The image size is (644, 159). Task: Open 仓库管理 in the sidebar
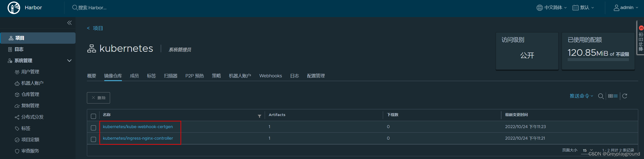pyautogui.click(x=30, y=94)
